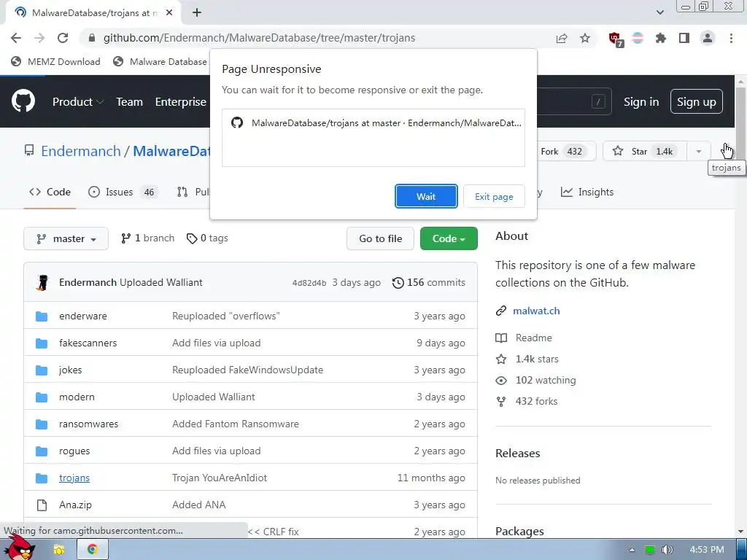The width and height of the screenshot is (747, 560).
Task: Open the Product dropdown menu
Action: point(78,102)
